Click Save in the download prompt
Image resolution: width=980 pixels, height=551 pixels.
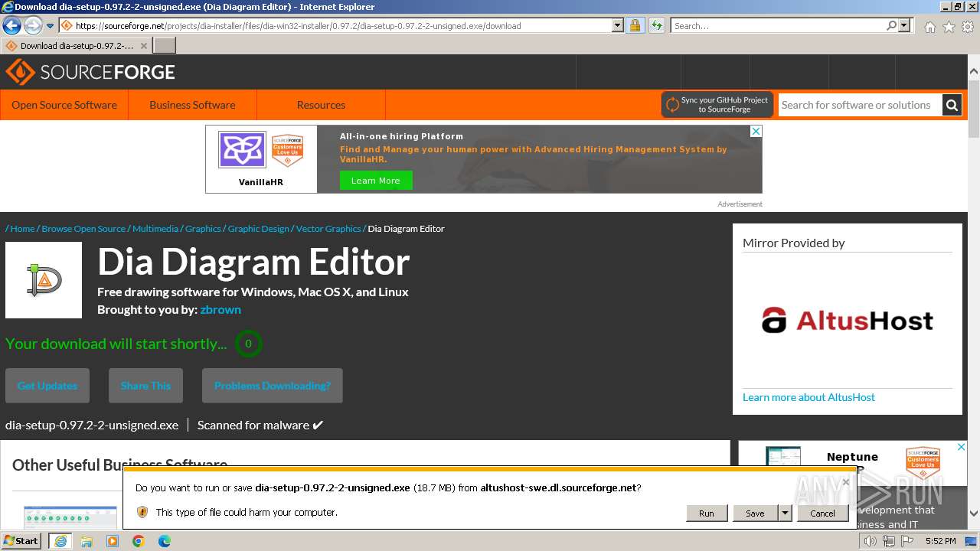point(755,514)
